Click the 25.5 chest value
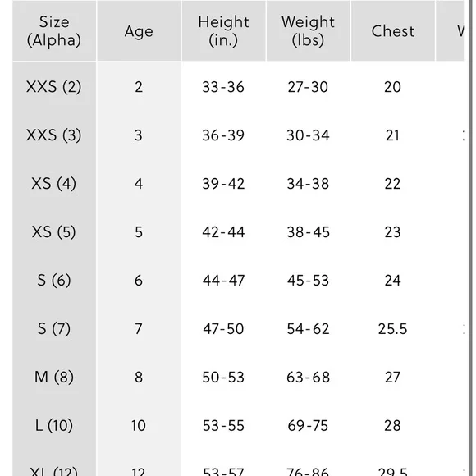Image resolution: width=476 pixels, height=476 pixels. point(392,329)
